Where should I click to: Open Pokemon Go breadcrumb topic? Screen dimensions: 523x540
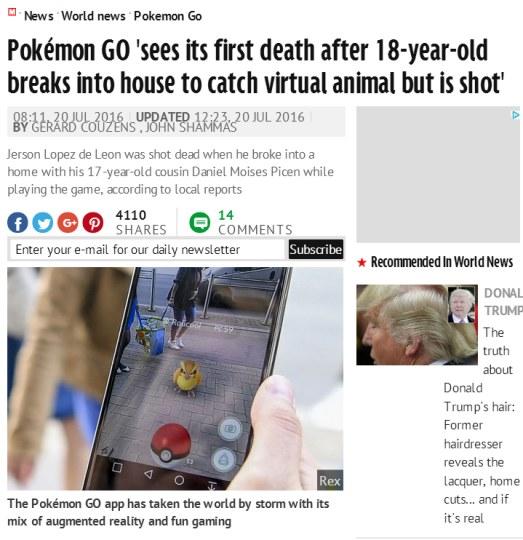pyautogui.click(x=168, y=16)
